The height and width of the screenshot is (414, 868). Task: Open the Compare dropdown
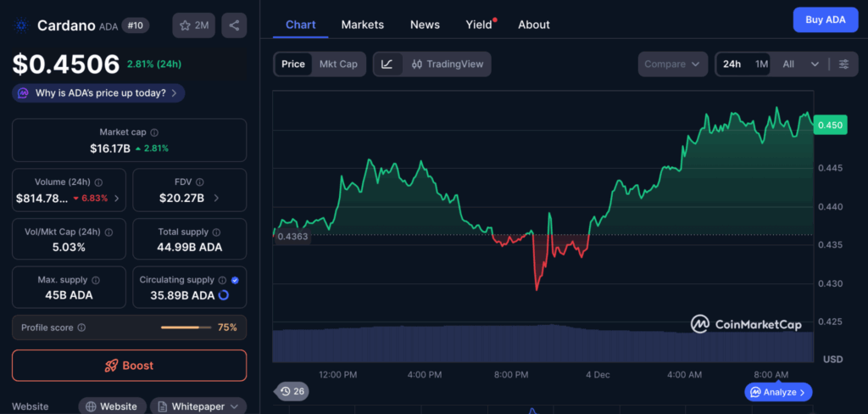pyautogui.click(x=672, y=64)
